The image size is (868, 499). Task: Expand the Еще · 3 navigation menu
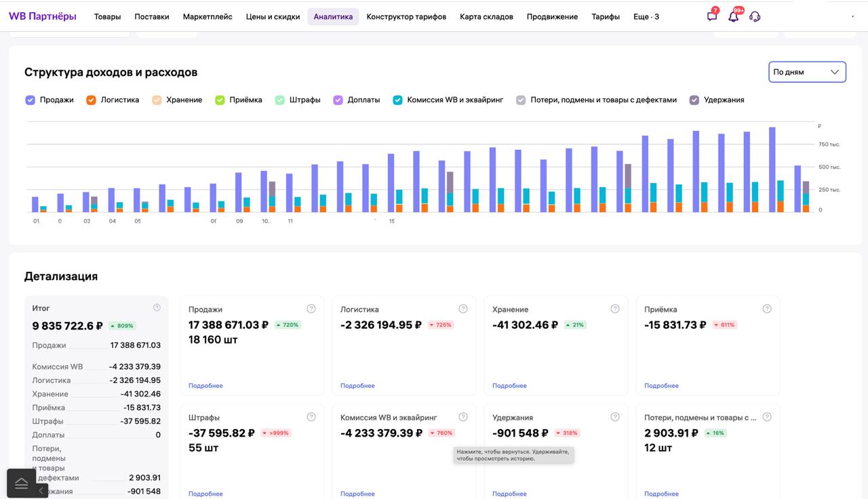646,16
